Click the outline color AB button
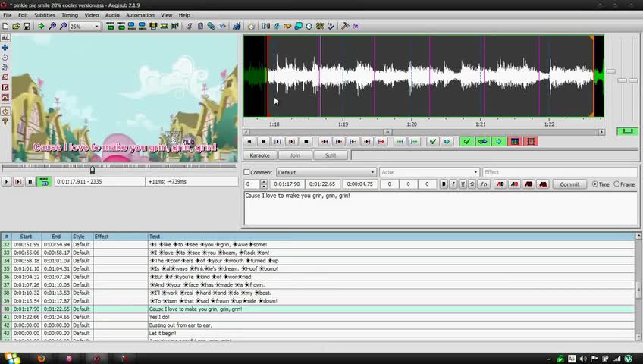This screenshot has width=643, height=364. [x=529, y=184]
